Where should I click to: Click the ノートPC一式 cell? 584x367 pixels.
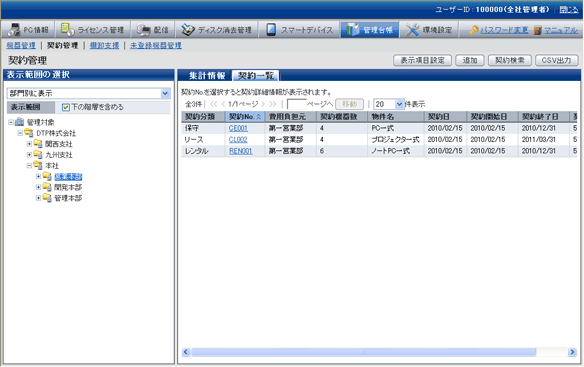click(x=396, y=151)
